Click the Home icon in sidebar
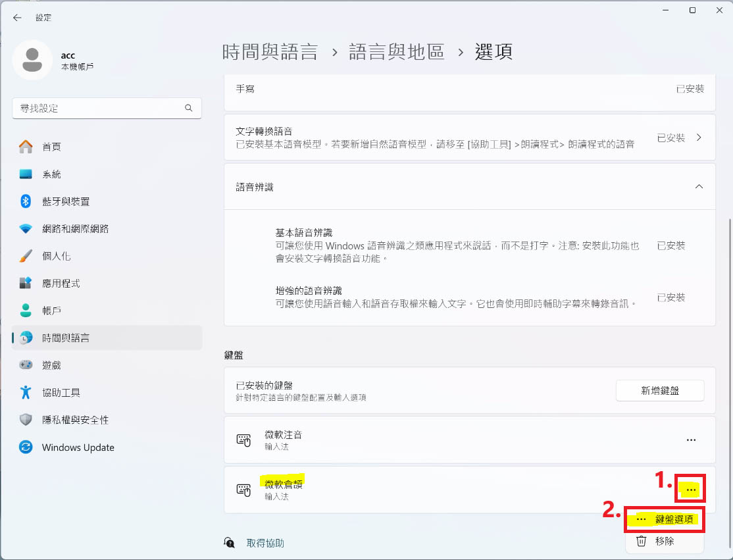This screenshot has width=733, height=560. pos(26,147)
